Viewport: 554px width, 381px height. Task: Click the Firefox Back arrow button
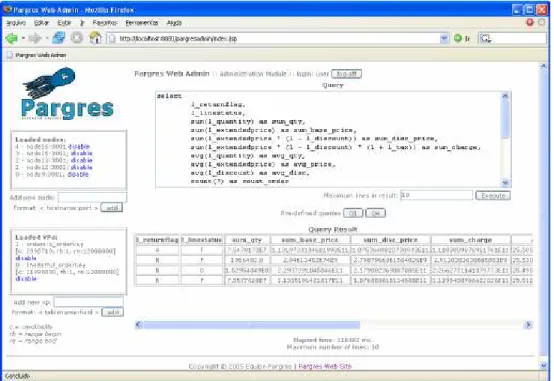point(11,38)
